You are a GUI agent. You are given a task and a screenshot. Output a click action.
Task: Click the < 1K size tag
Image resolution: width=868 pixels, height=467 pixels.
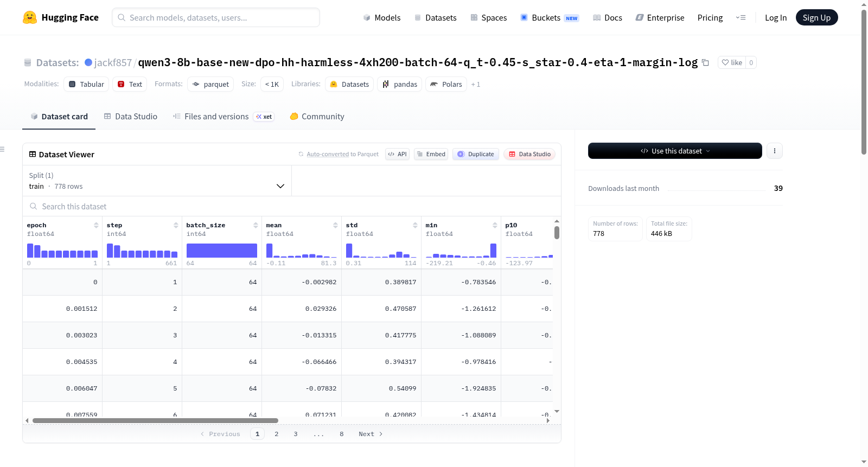(x=272, y=84)
